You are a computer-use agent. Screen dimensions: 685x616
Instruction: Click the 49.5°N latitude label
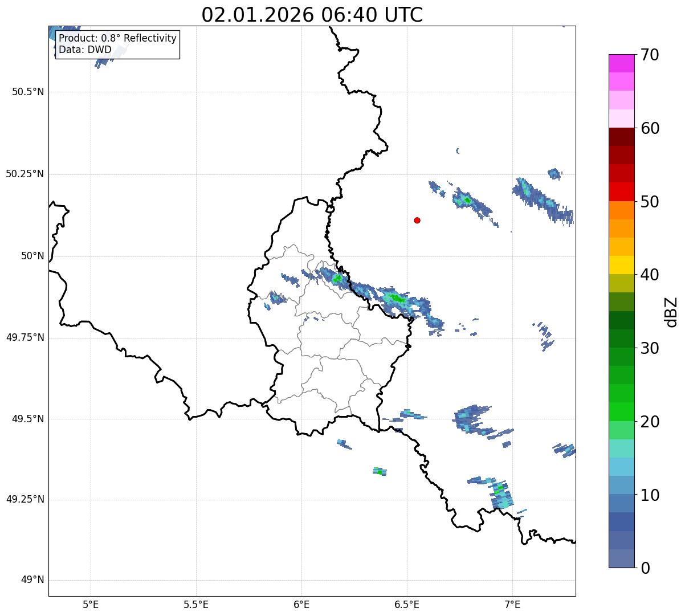coord(28,419)
